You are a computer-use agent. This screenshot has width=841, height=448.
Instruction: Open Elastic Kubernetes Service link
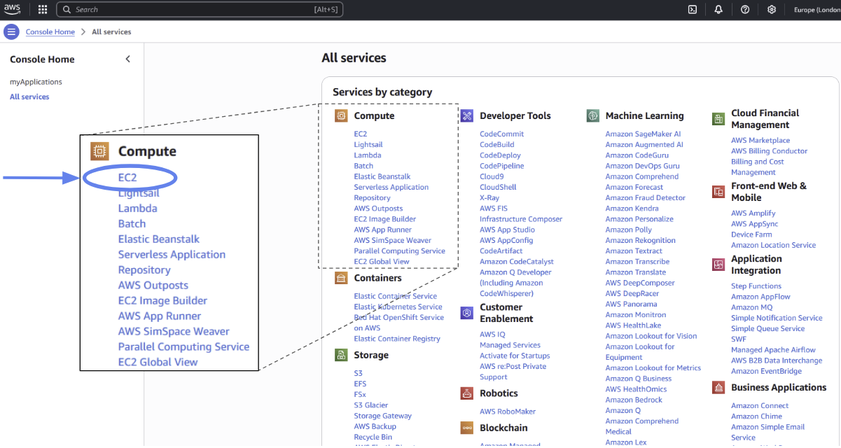(x=398, y=307)
